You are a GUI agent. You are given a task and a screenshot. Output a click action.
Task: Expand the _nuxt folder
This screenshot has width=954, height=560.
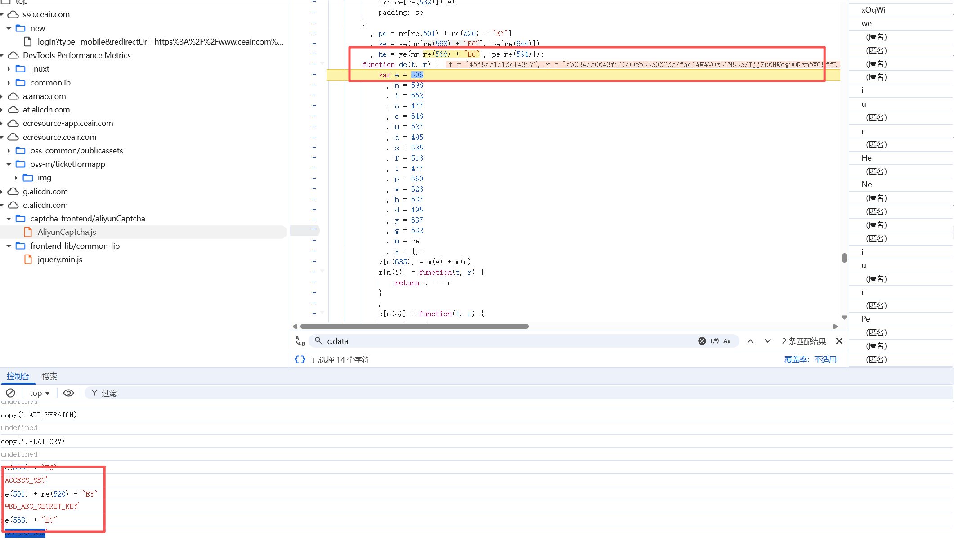click(9, 69)
